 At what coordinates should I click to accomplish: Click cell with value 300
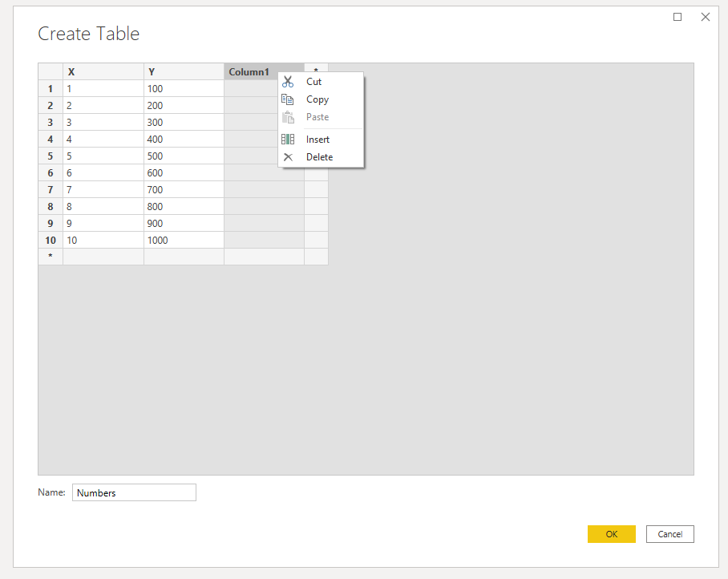184,122
